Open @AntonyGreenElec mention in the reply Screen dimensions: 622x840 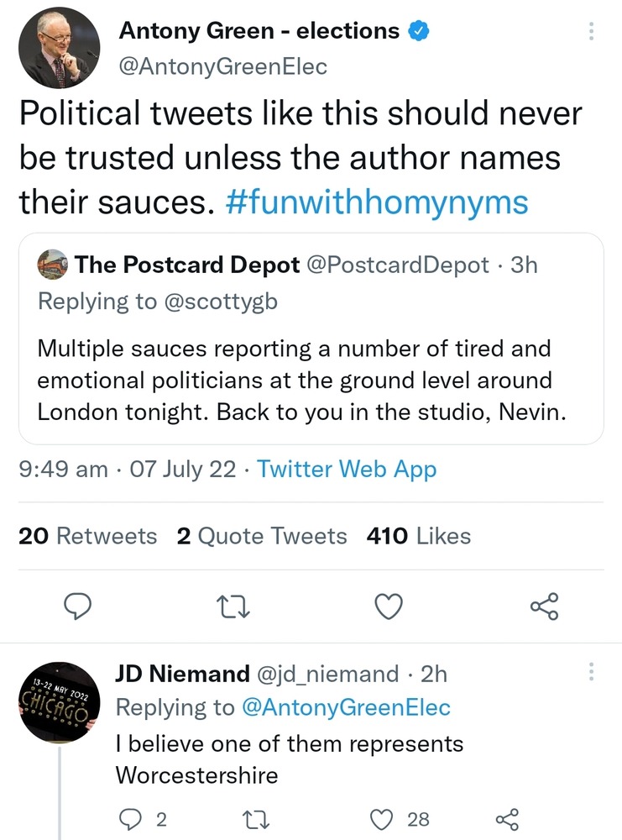346,707
